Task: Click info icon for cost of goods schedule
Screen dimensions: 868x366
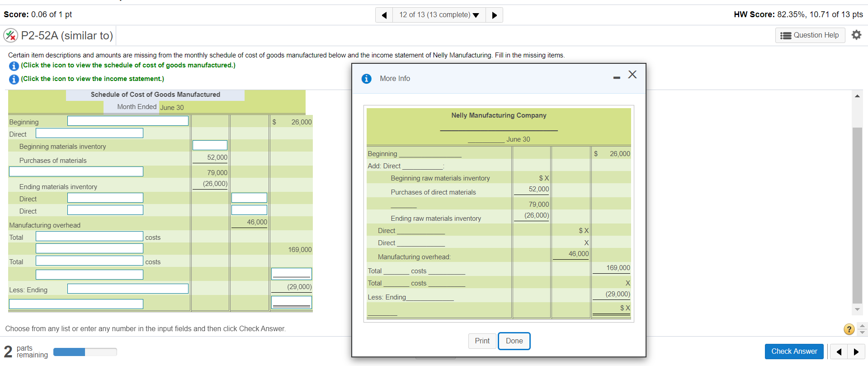Action: pyautogui.click(x=14, y=66)
